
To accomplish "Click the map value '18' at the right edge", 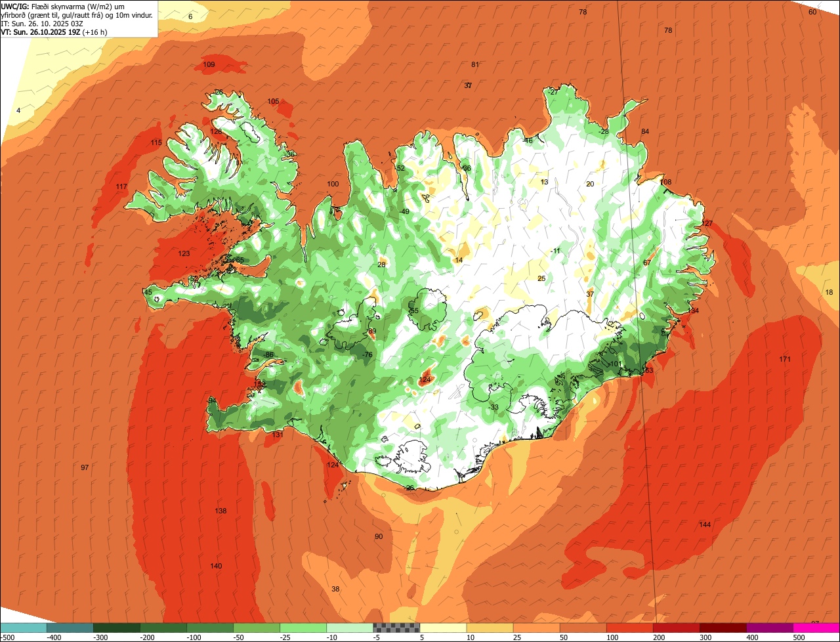I will click(829, 292).
